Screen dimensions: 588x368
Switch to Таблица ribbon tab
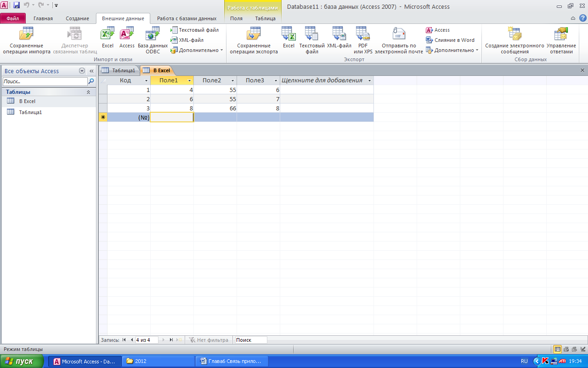click(x=266, y=18)
